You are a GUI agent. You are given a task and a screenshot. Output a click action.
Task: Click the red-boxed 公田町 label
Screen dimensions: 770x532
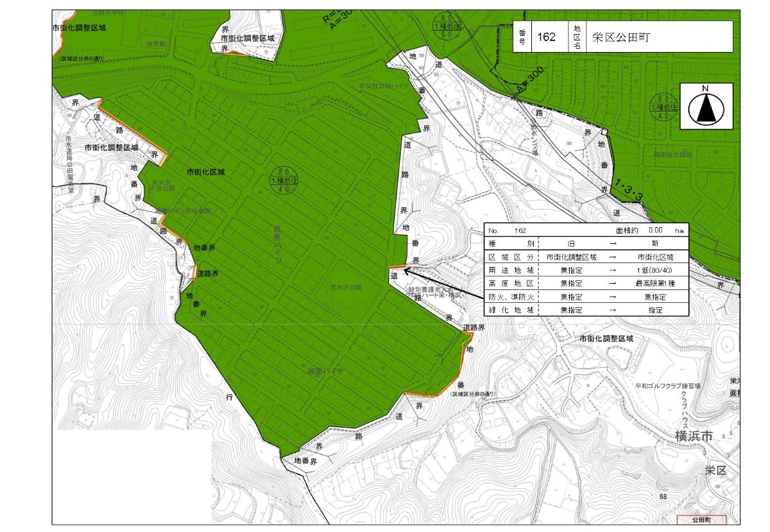tap(701, 520)
